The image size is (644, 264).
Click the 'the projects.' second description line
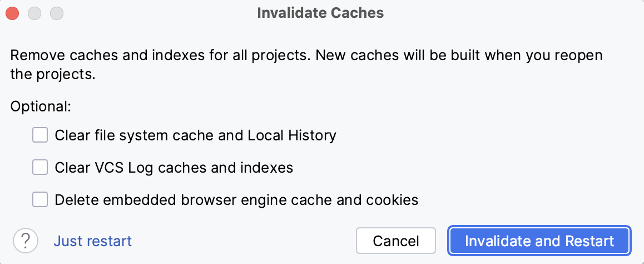pyautogui.click(x=53, y=75)
